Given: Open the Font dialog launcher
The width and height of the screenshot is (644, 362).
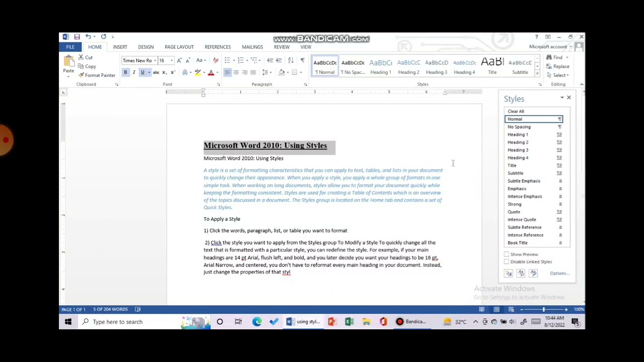Looking at the screenshot, I should (218, 84).
